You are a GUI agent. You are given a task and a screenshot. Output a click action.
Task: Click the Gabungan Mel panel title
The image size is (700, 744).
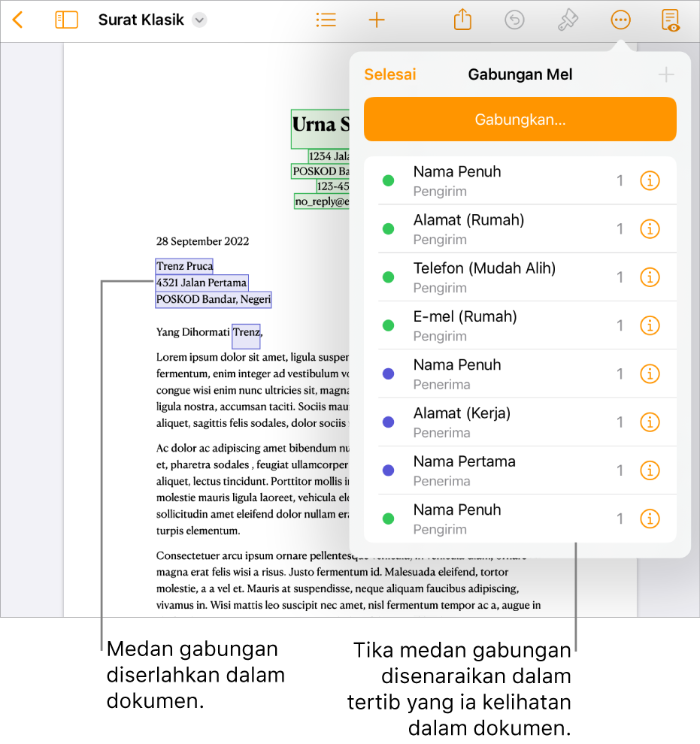tap(520, 74)
